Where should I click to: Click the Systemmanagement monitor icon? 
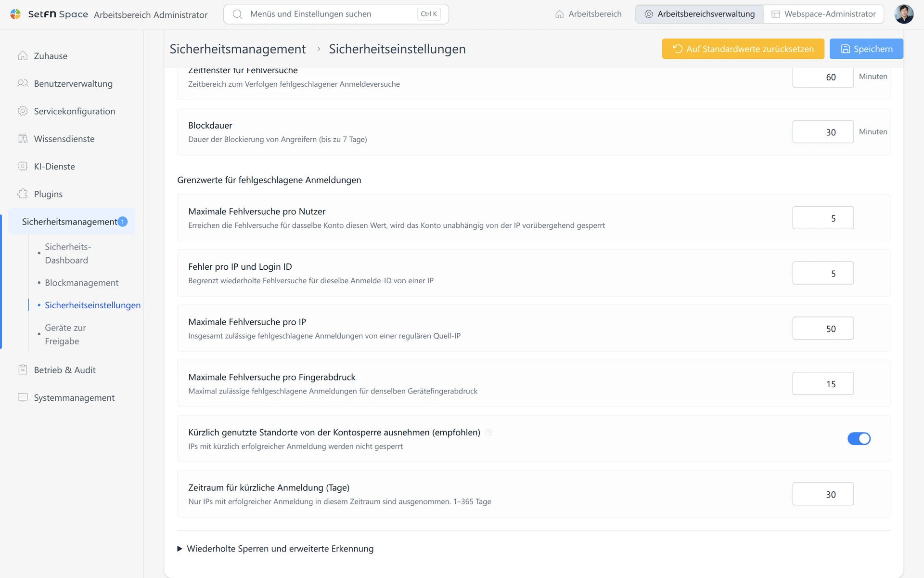[x=23, y=397]
